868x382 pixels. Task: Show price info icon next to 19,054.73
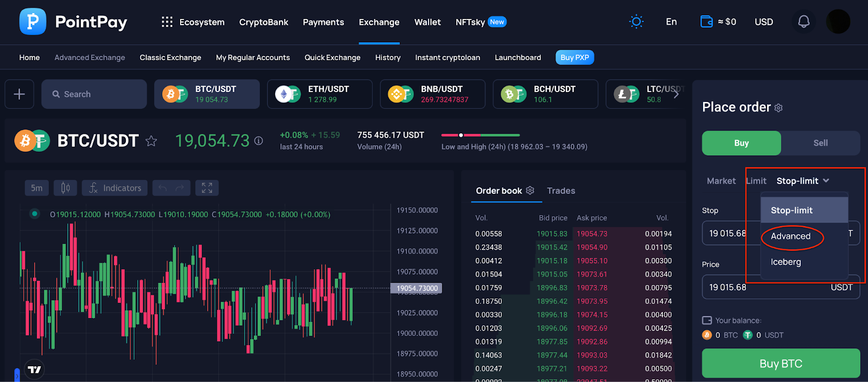(259, 141)
